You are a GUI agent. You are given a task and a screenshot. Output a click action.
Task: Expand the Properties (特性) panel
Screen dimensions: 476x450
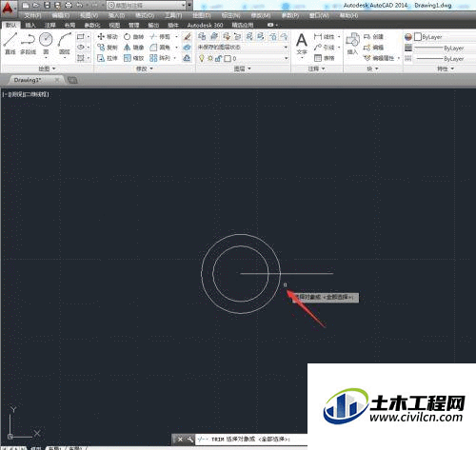click(446, 68)
